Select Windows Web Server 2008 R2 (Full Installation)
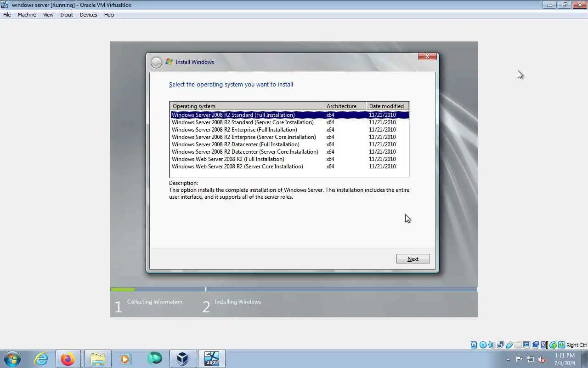 [x=290, y=159]
